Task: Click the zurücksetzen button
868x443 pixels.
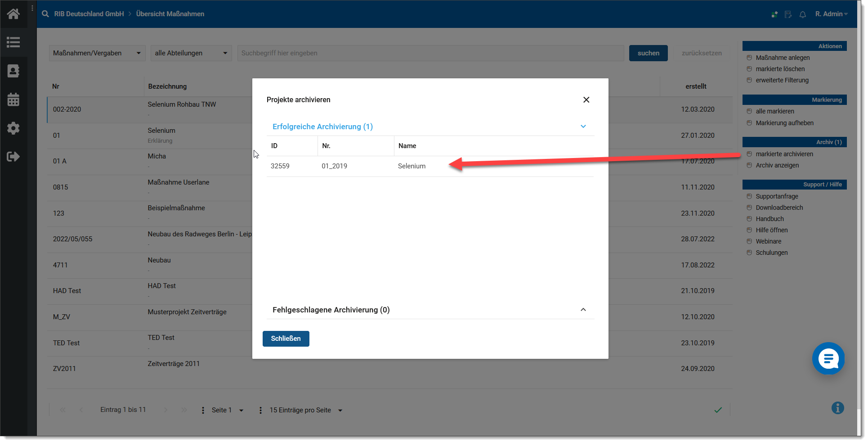Action: (702, 53)
